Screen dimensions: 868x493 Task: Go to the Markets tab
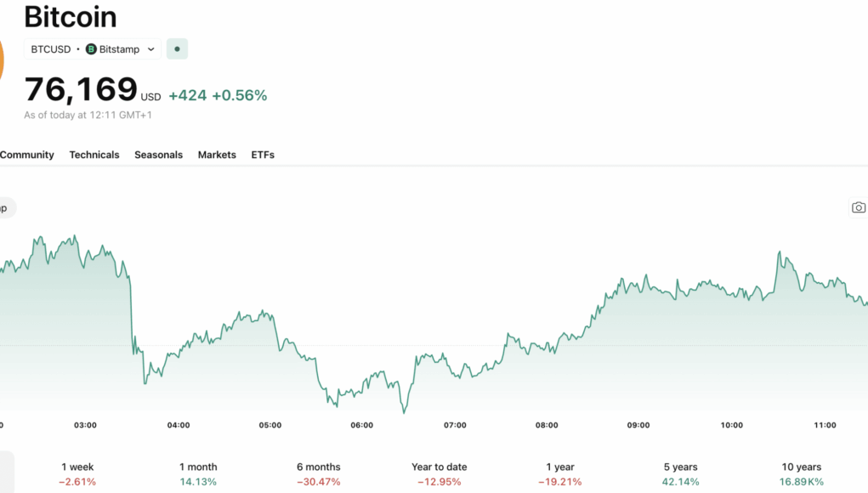click(217, 155)
